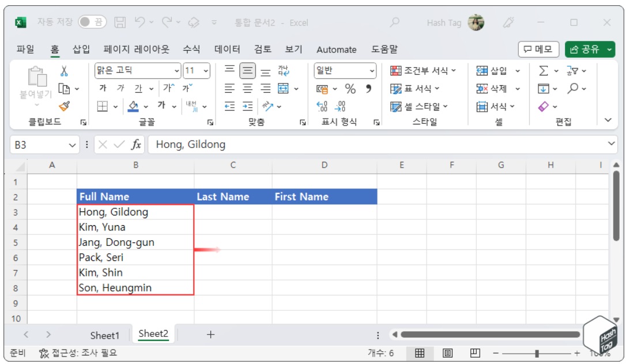Toggle underline formatting
This screenshot has height=364, width=626.
pyautogui.click(x=138, y=88)
